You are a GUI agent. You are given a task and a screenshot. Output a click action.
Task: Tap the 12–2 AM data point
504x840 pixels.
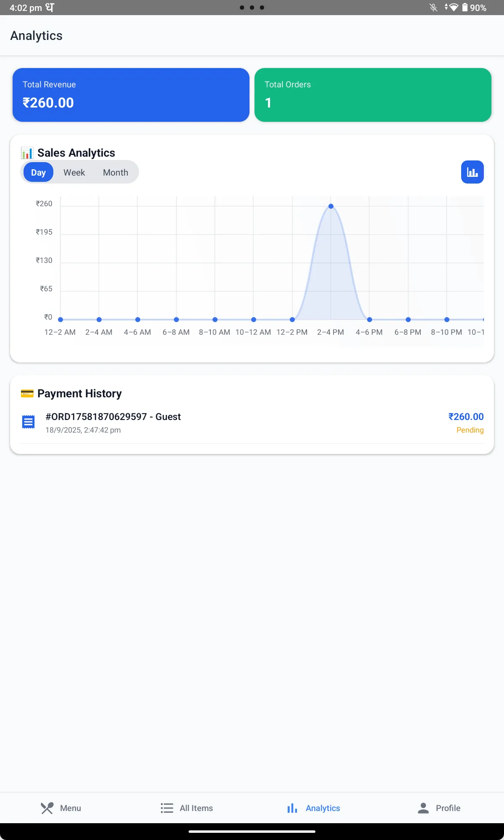pyautogui.click(x=60, y=320)
